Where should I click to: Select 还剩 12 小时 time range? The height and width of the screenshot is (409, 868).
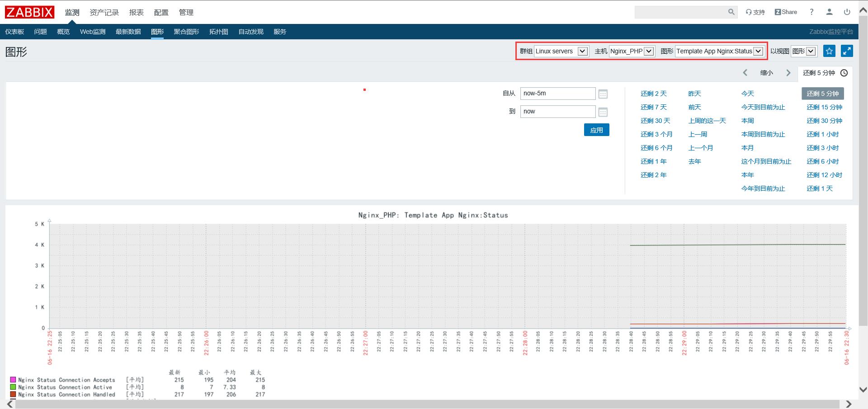pyautogui.click(x=825, y=175)
